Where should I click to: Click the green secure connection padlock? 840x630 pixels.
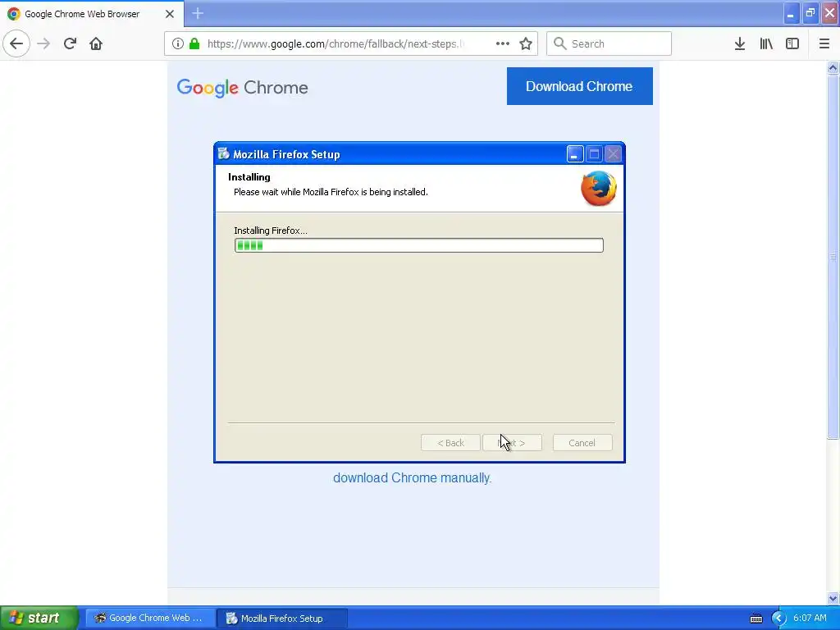(x=194, y=43)
